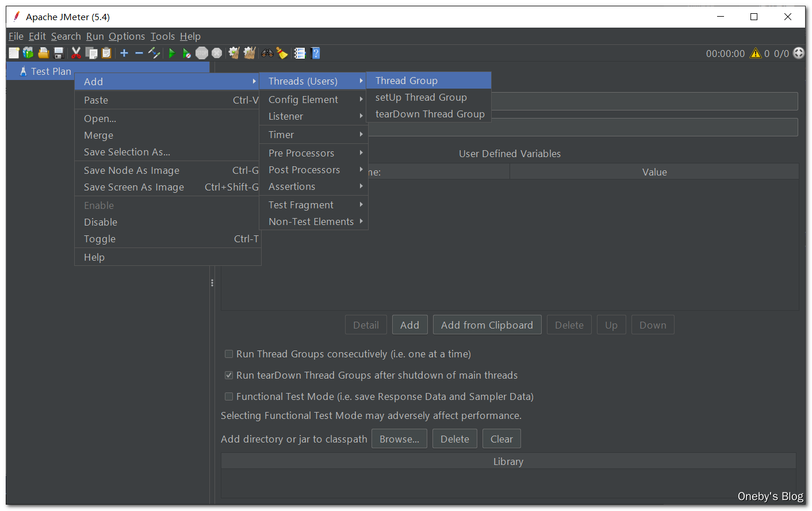Click Start no pauses icon
This screenshot has width=812, height=511.
tap(186, 54)
